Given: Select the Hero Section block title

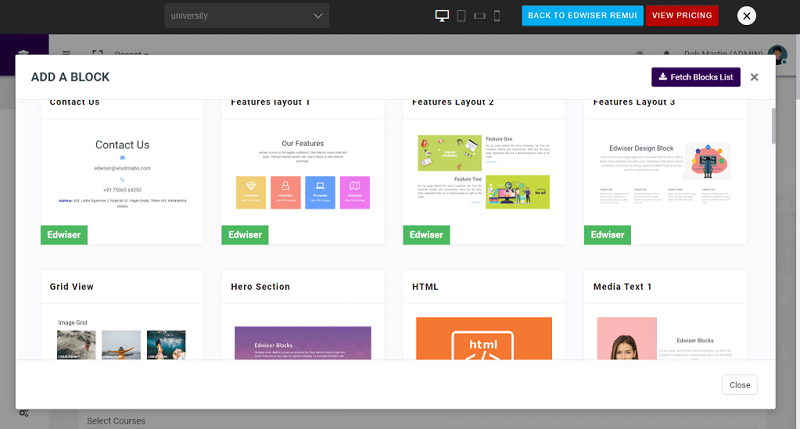Looking at the screenshot, I should coord(260,287).
